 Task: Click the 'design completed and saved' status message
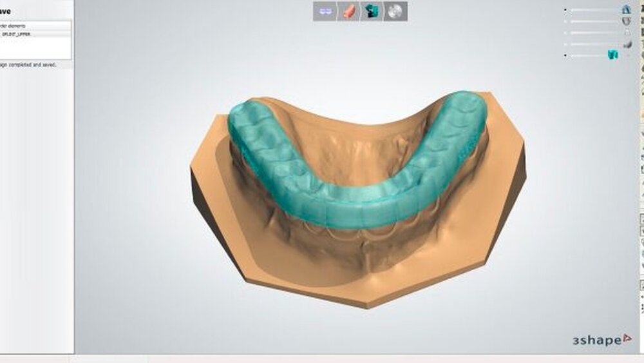29,64
